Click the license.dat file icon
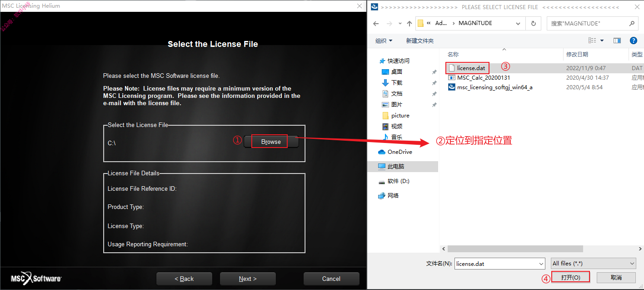This screenshot has width=644, height=290. point(452,68)
